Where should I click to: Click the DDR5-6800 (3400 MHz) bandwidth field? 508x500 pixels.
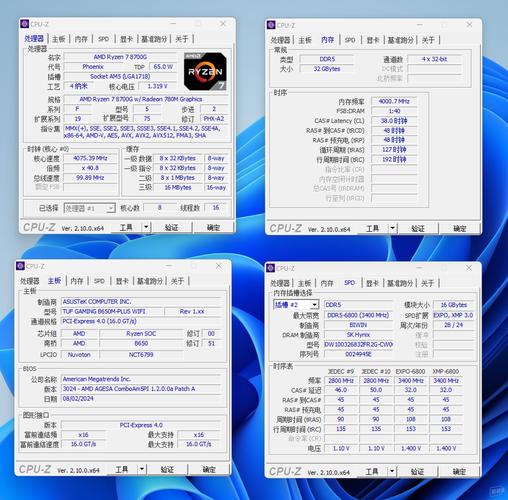[358, 315]
